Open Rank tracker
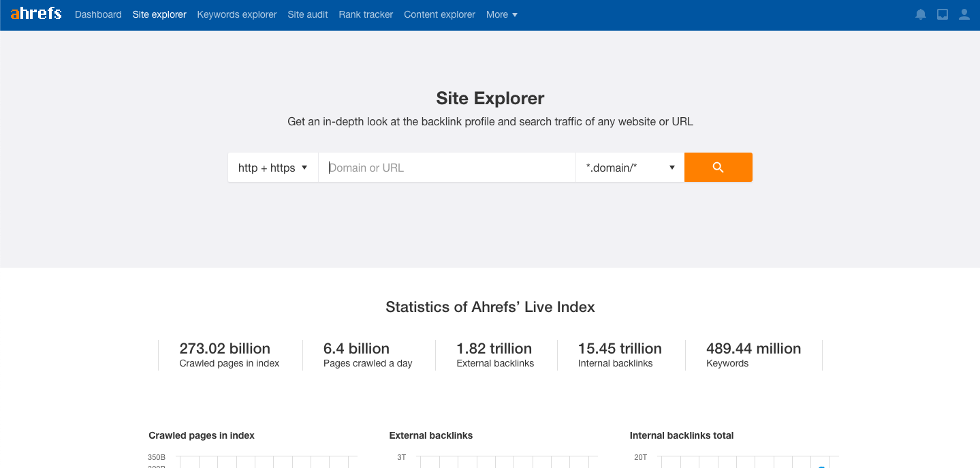 [x=366, y=14]
